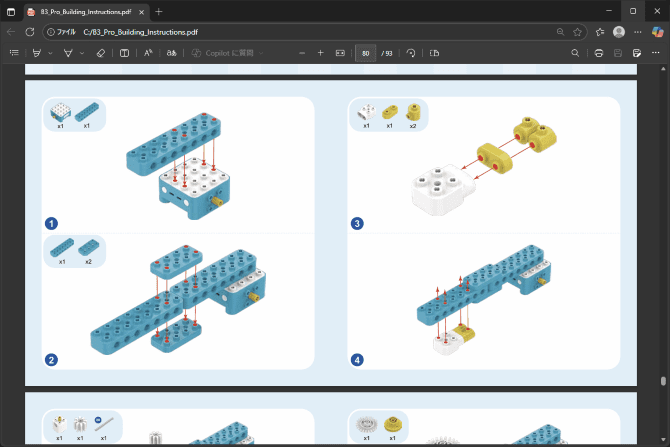Print the PDF document
670x447 pixels.
598,52
